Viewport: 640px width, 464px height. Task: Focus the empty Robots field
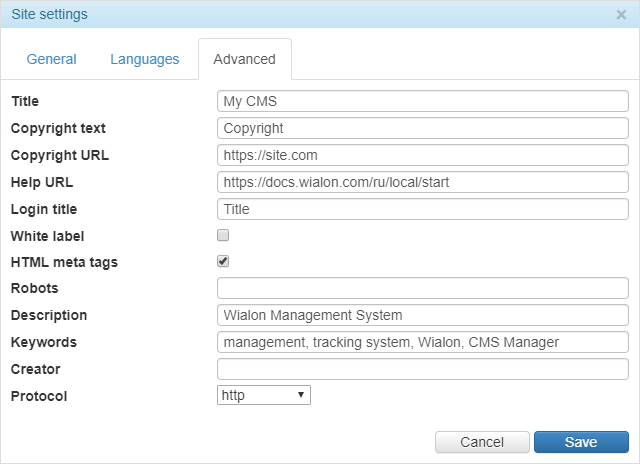[x=422, y=288]
